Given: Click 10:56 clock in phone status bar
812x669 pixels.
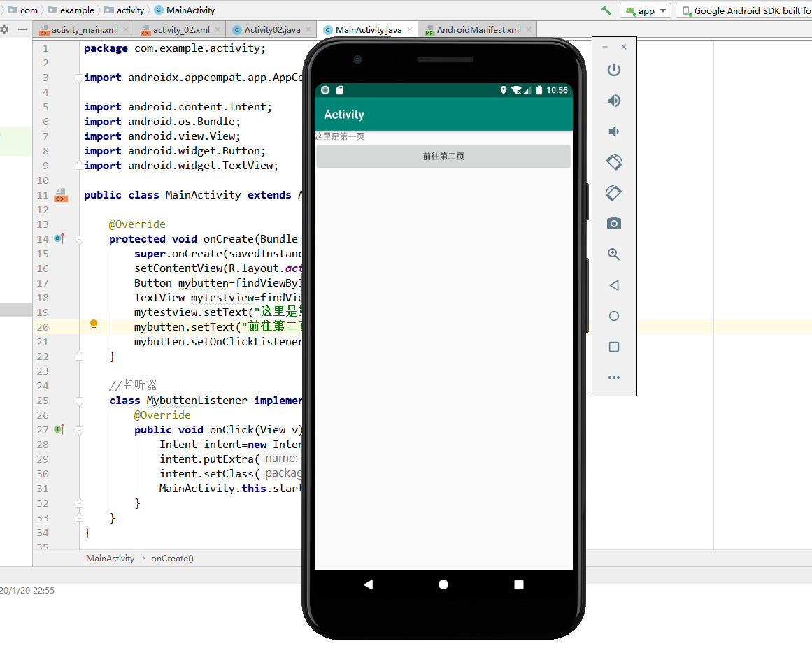Looking at the screenshot, I should pos(557,90).
